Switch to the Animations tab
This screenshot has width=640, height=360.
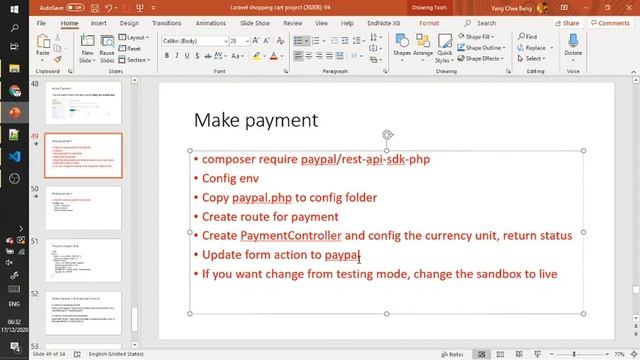(x=211, y=23)
